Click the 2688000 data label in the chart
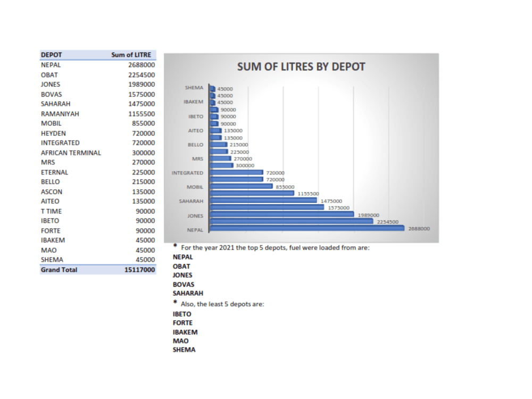 419,229
